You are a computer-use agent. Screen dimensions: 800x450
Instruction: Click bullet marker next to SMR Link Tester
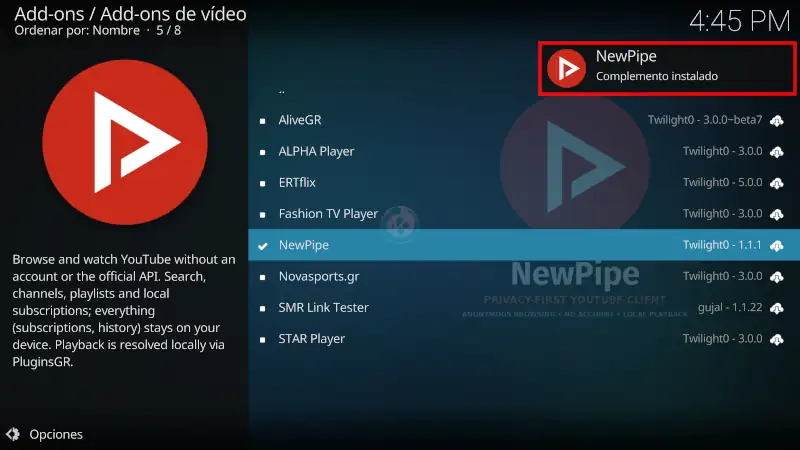pos(262,309)
